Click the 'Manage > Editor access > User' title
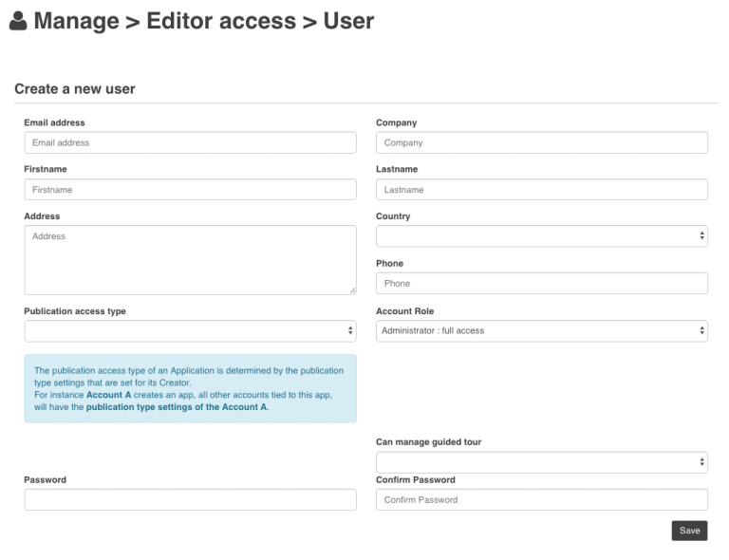Viewport: 729px width, 560px height. point(203,21)
